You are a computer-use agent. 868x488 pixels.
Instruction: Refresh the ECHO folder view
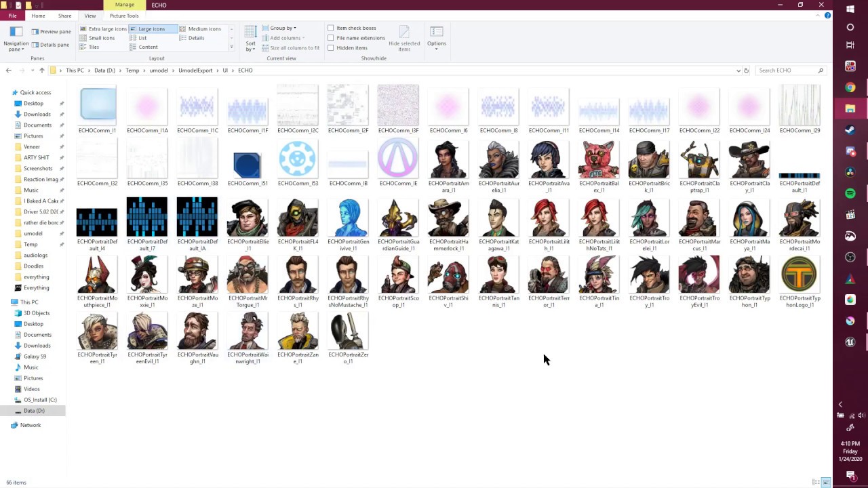[x=746, y=70]
